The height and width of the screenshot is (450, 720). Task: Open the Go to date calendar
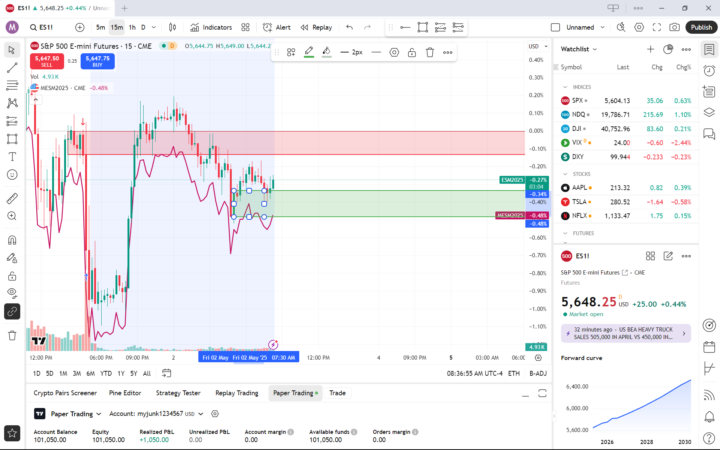pos(167,373)
